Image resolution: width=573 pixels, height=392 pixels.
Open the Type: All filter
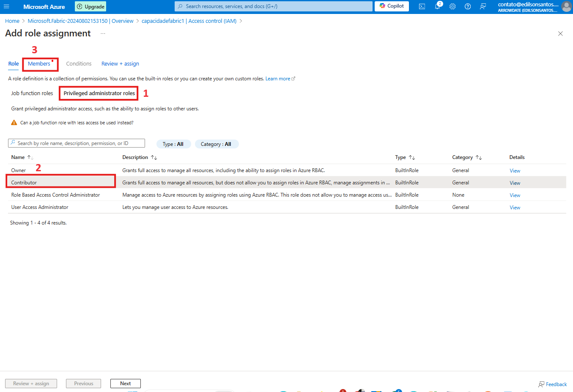click(173, 144)
